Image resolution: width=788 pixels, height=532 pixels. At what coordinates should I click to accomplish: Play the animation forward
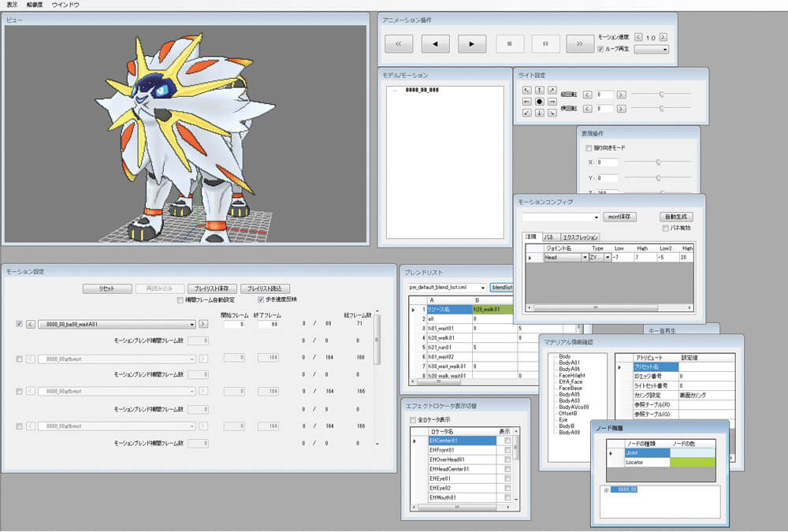pos(472,44)
